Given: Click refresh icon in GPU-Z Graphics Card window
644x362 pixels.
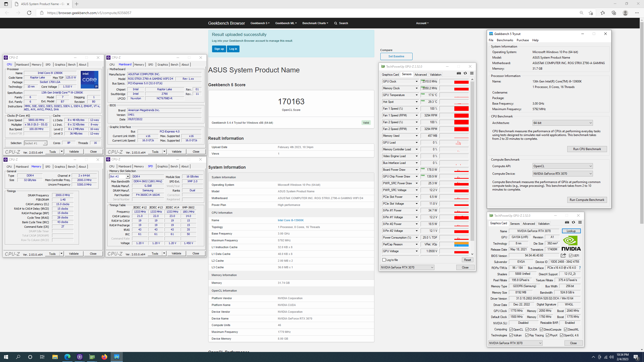Looking at the screenshot, I should click(573, 222).
